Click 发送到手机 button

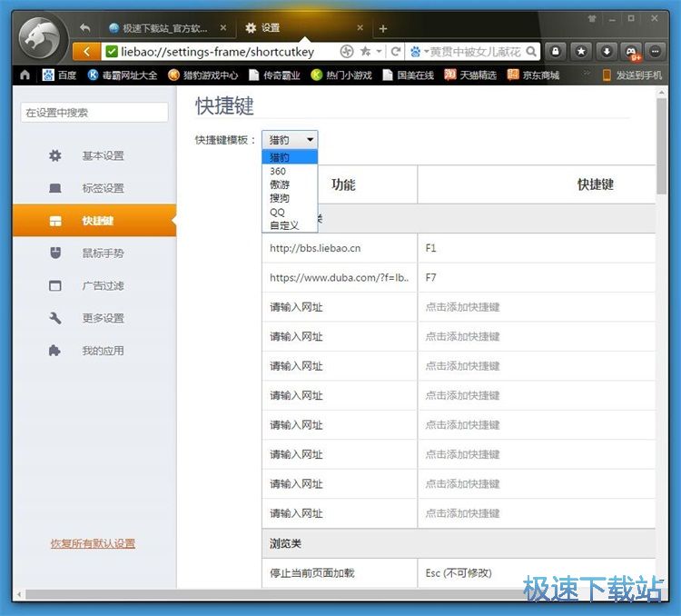(x=632, y=75)
